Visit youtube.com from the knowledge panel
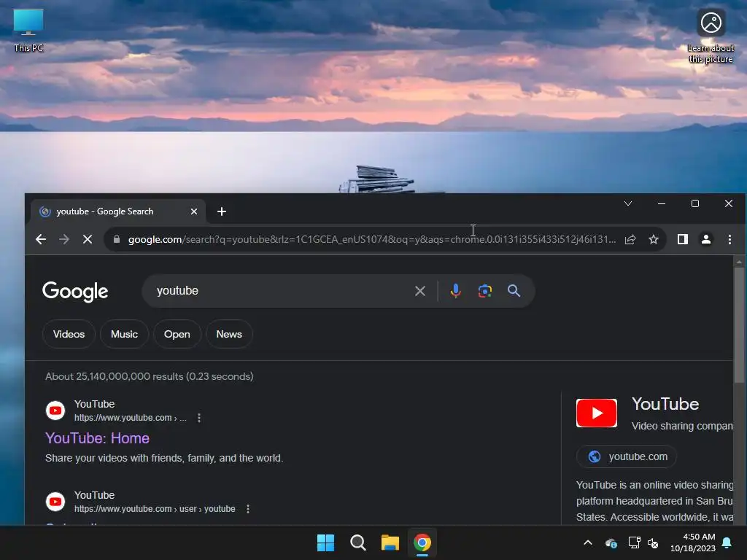The image size is (747, 560). (627, 456)
